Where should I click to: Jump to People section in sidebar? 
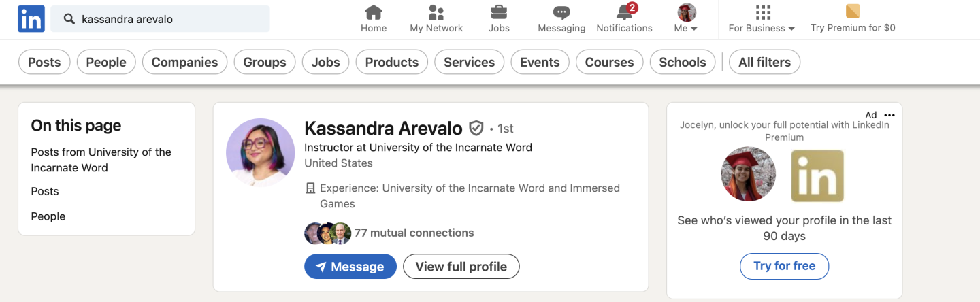[48, 216]
